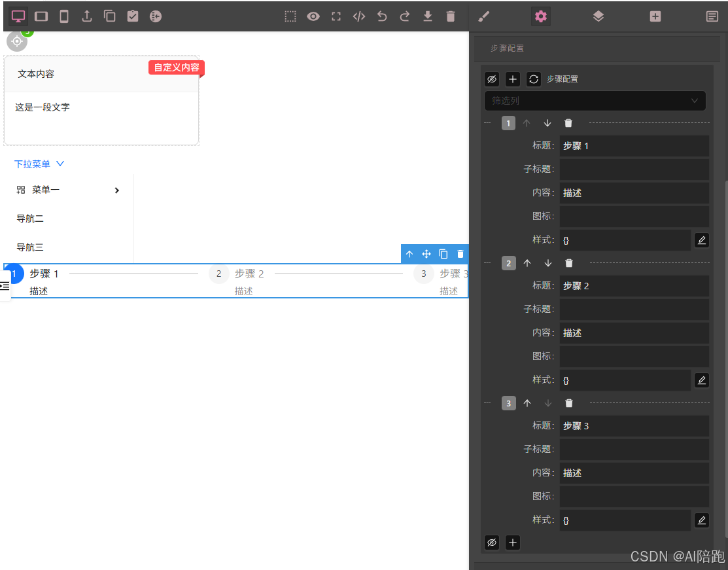The height and width of the screenshot is (570, 728).
Task: Undo the last action
Action: 381,16
